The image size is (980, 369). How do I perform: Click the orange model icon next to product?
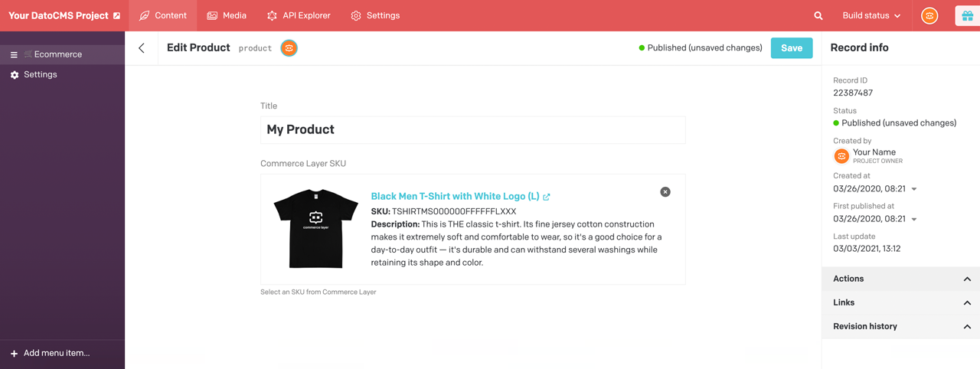289,48
